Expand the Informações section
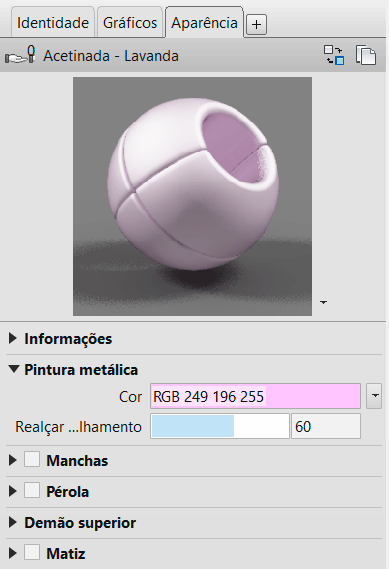This screenshot has height=569, width=389. coord(13,338)
